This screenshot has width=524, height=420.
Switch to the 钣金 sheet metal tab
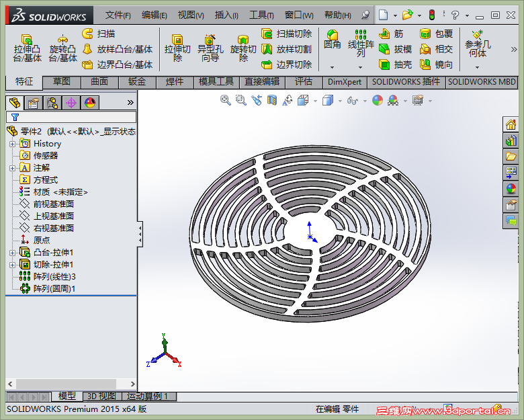[x=137, y=82]
